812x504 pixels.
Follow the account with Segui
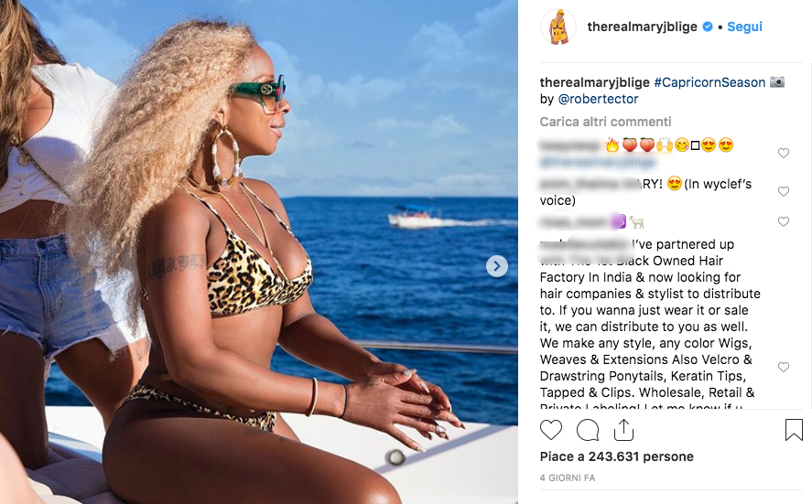(744, 27)
